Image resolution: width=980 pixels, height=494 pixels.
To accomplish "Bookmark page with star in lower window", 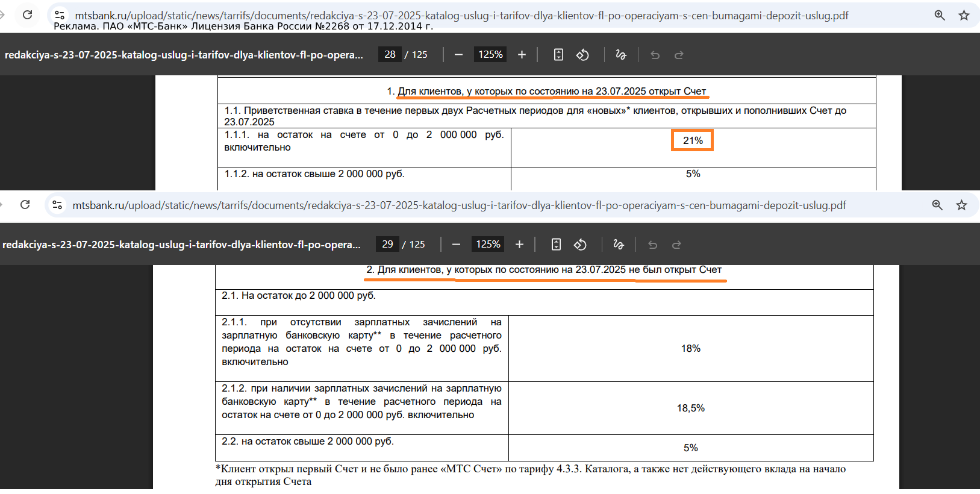I will (961, 205).
